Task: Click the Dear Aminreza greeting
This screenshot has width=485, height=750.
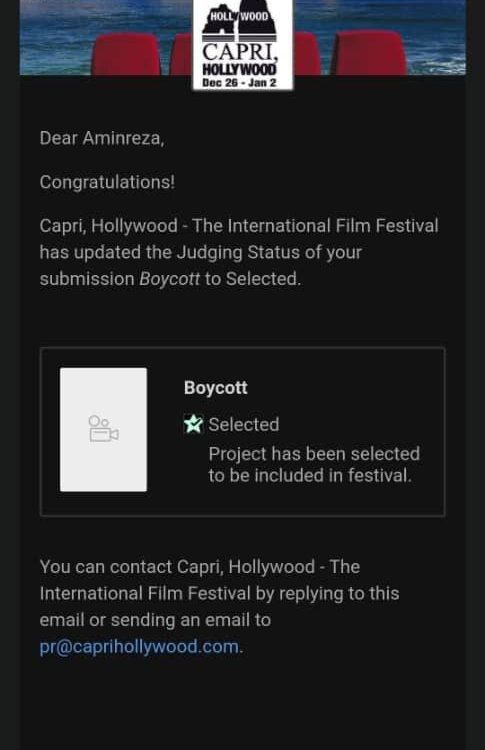Action: point(102,138)
